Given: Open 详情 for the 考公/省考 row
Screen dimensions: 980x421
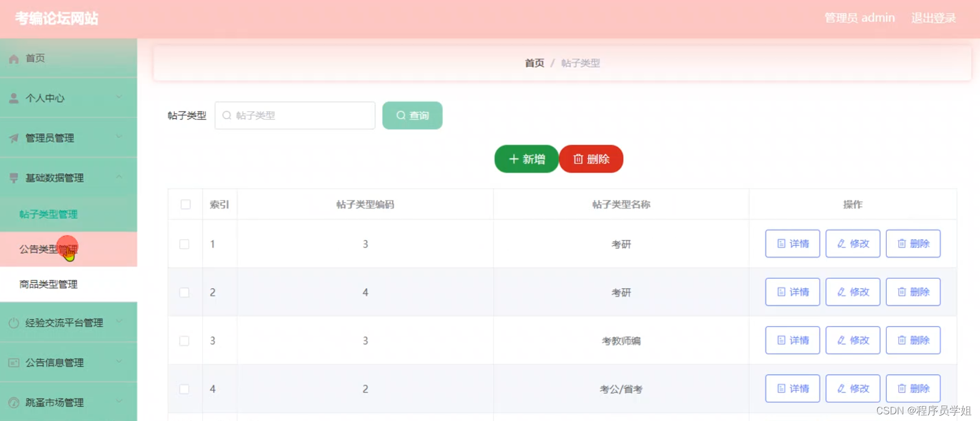Looking at the screenshot, I should coord(792,389).
